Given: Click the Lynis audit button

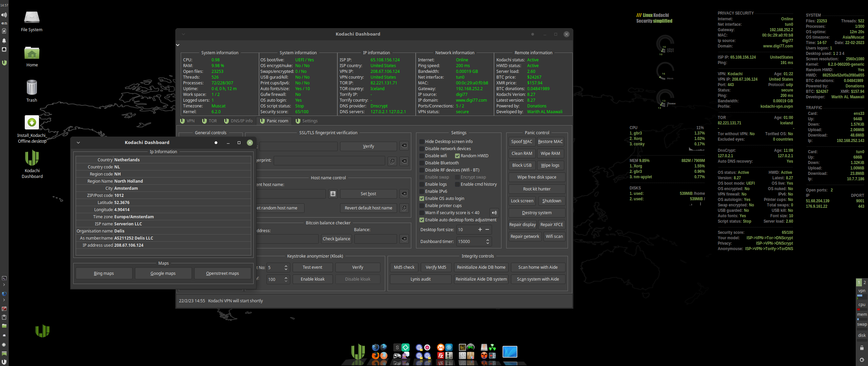Looking at the screenshot, I should pyautogui.click(x=420, y=279).
